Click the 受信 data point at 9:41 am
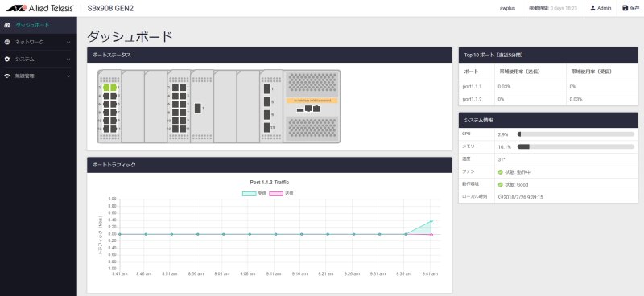This screenshot has height=296, width=644. coord(431,221)
